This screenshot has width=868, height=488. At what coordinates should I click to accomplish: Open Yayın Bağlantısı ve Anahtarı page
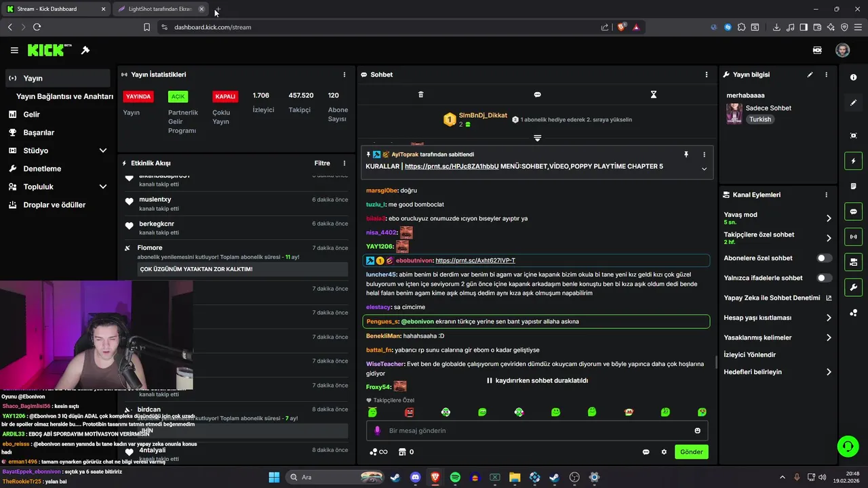(64, 96)
